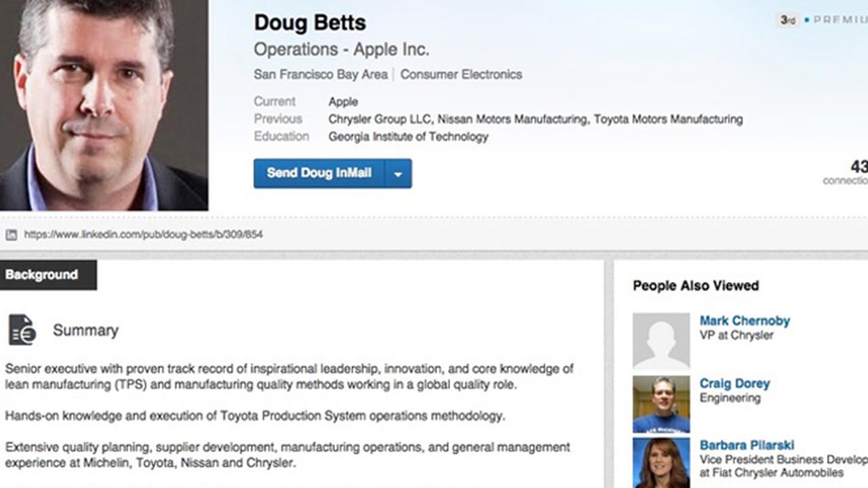Click the 3rd degree connection badge

pyautogui.click(x=787, y=20)
